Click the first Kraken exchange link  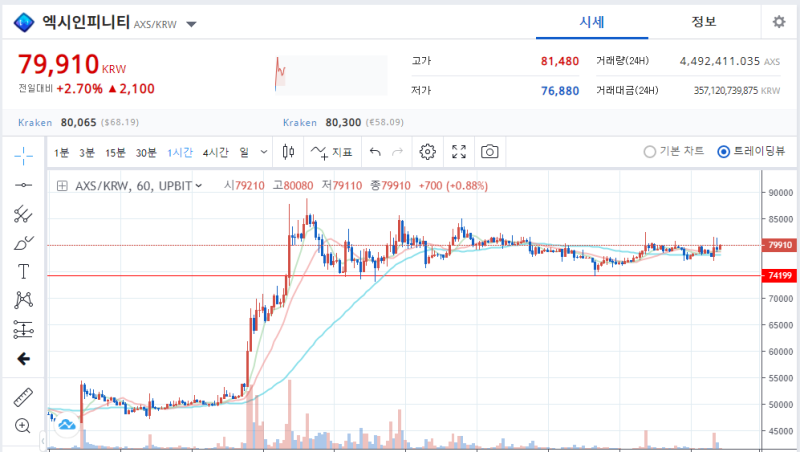pos(35,122)
